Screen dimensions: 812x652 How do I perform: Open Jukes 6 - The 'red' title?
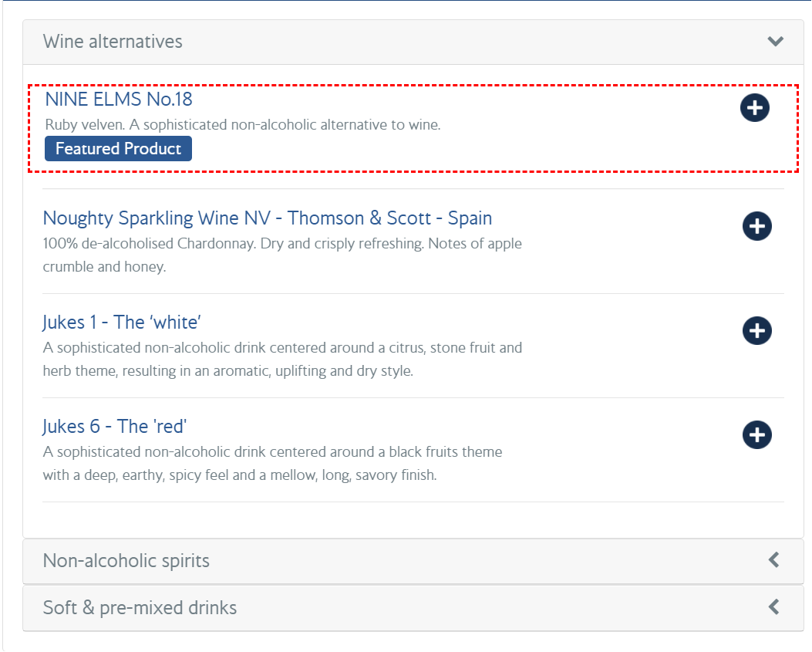[114, 427]
